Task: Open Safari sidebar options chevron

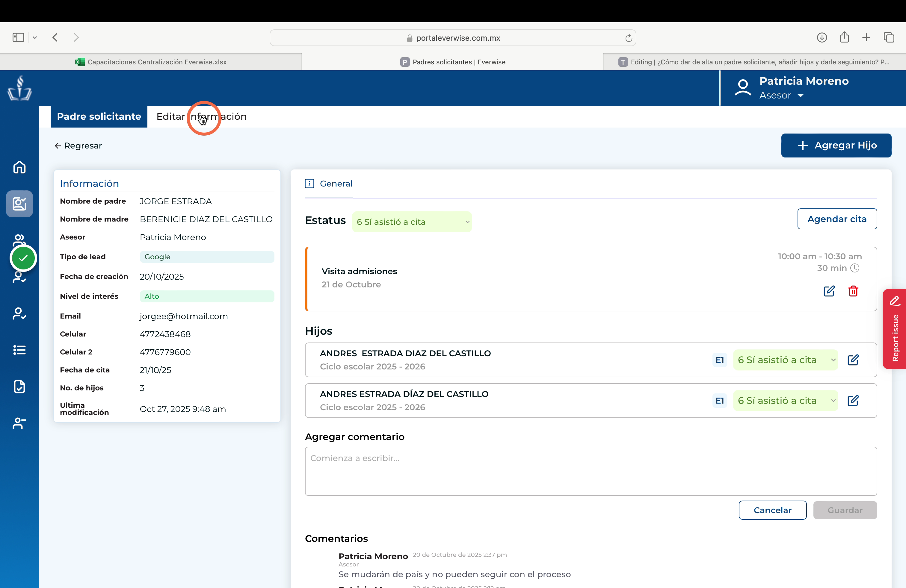Action: [x=35, y=37]
